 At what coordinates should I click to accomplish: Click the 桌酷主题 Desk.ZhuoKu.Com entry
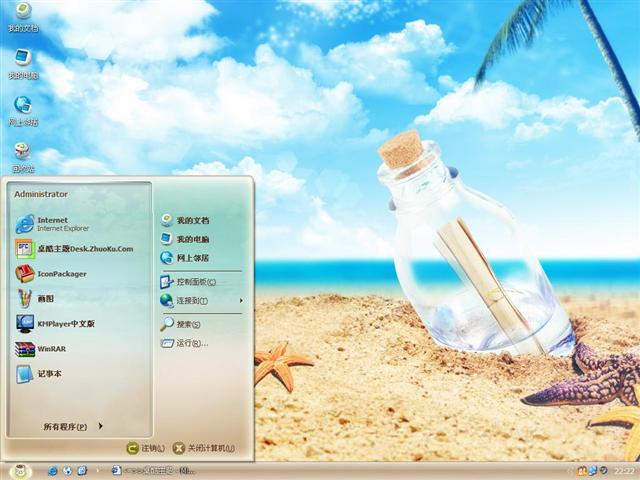84,248
